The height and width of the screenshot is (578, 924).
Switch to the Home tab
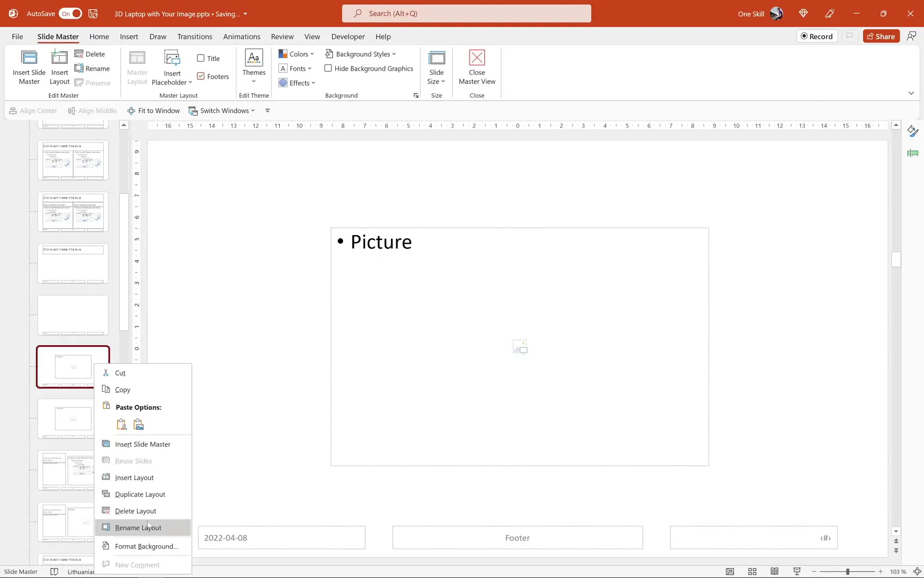click(x=99, y=36)
